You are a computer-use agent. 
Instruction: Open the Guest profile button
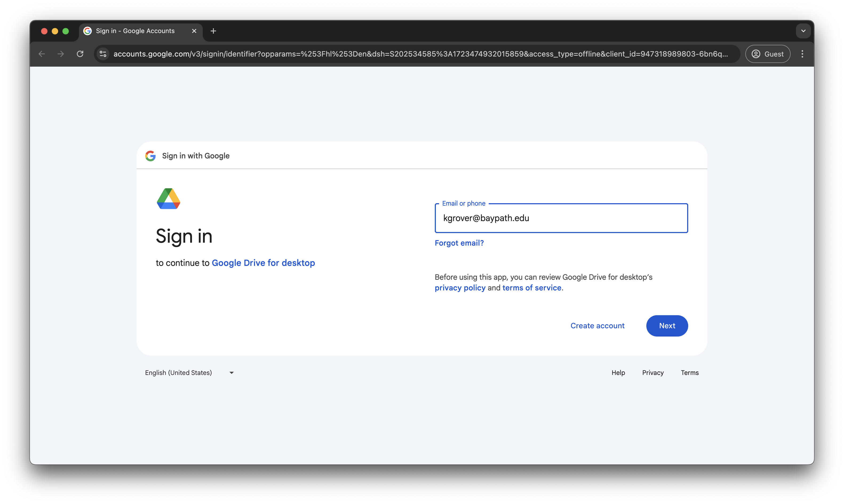pos(768,54)
